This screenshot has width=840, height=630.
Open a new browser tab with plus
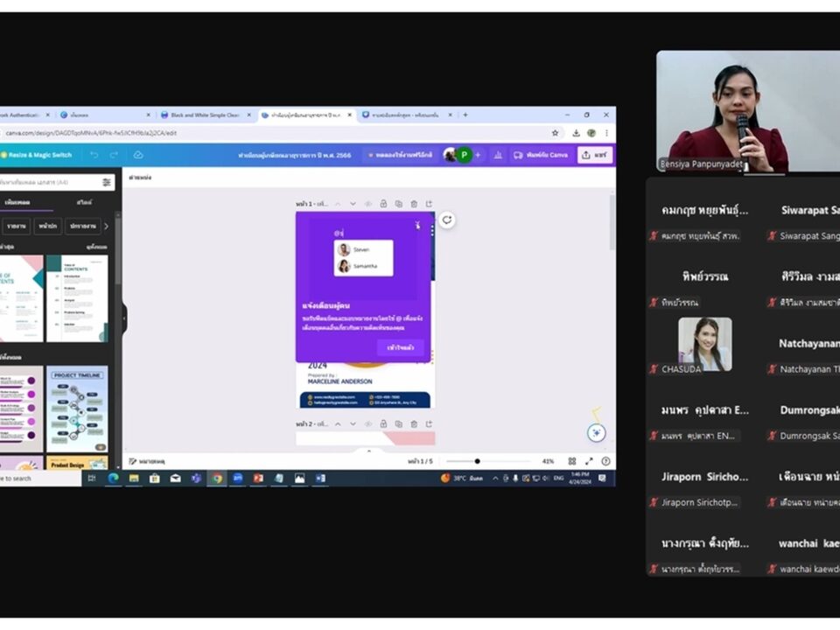tap(465, 115)
